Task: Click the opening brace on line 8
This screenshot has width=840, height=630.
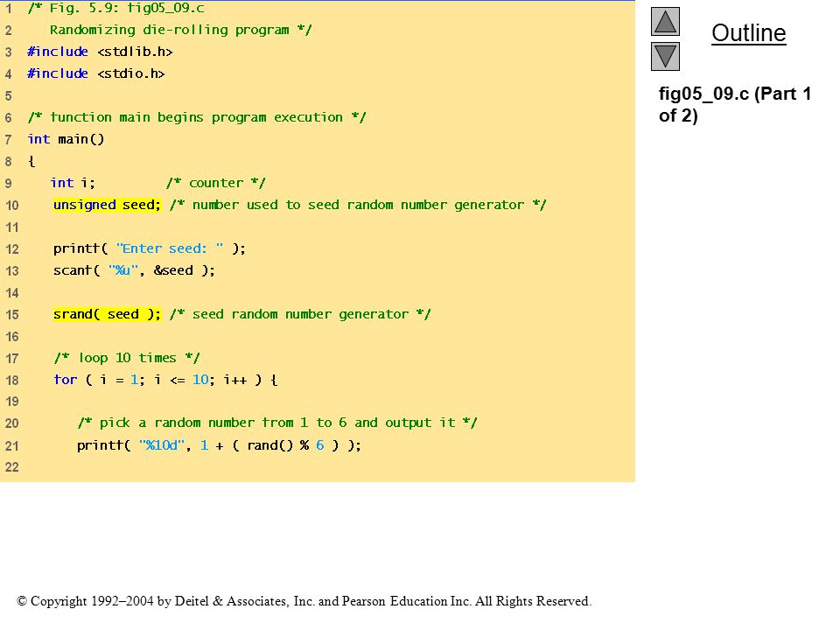Action: [x=31, y=161]
